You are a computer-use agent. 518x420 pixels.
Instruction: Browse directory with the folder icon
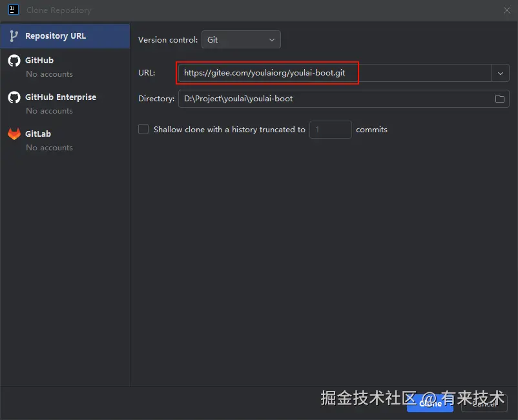[x=499, y=99]
